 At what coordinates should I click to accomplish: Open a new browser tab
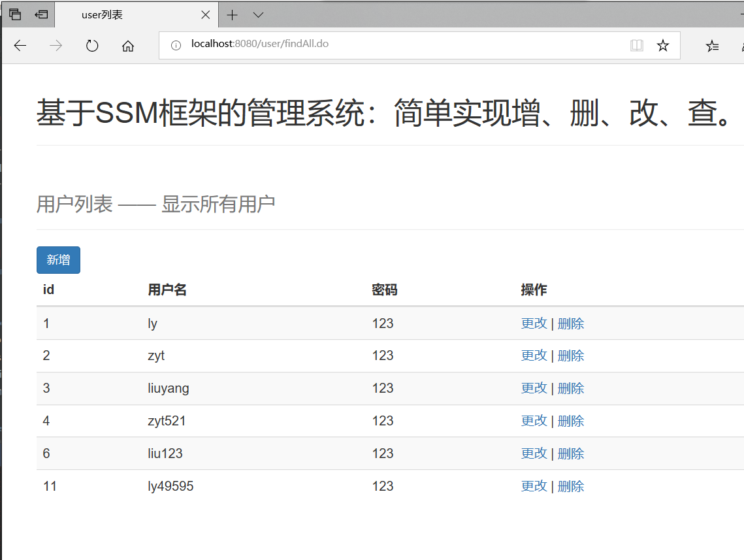click(x=232, y=14)
